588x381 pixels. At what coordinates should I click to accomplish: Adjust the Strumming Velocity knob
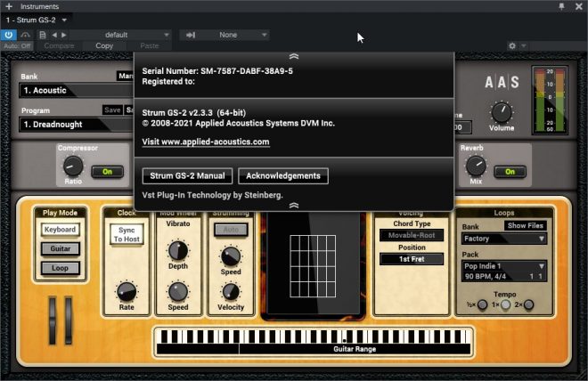231,292
